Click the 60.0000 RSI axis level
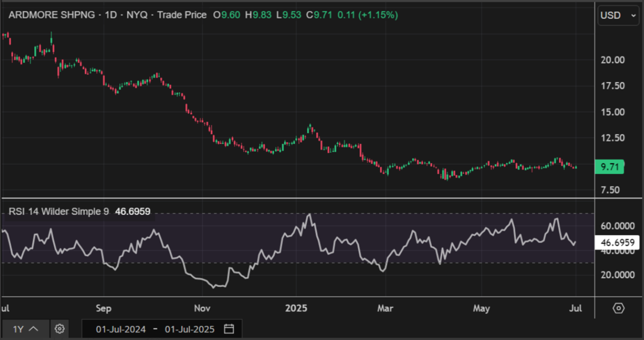The height and width of the screenshot is (340, 644). [617, 225]
